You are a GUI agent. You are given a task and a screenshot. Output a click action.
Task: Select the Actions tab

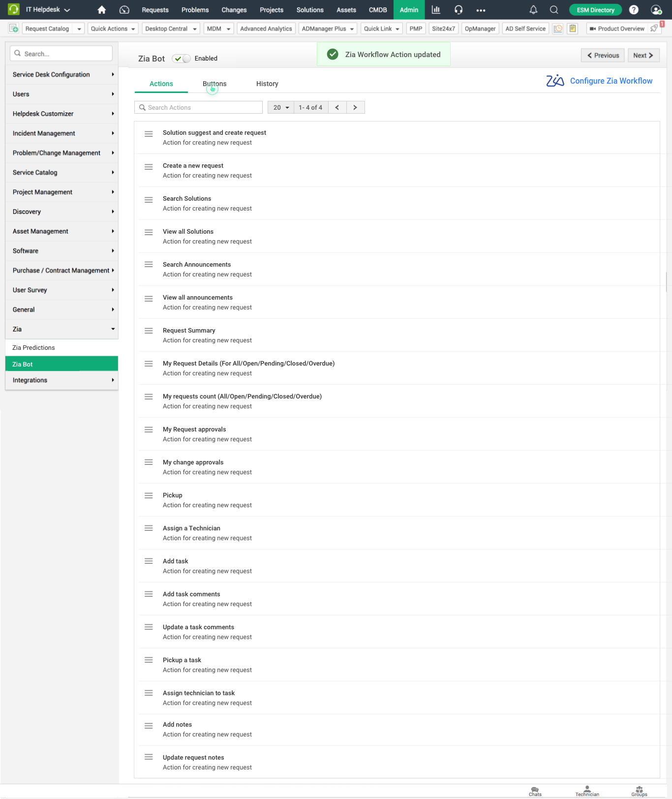tap(161, 84)
